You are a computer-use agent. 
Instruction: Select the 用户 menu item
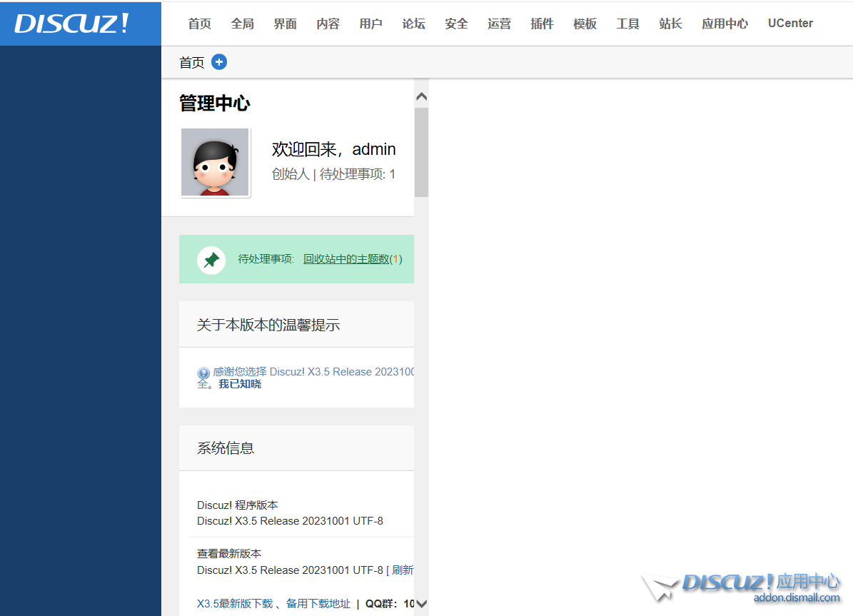pyautogui.click(x=371, y=24)
